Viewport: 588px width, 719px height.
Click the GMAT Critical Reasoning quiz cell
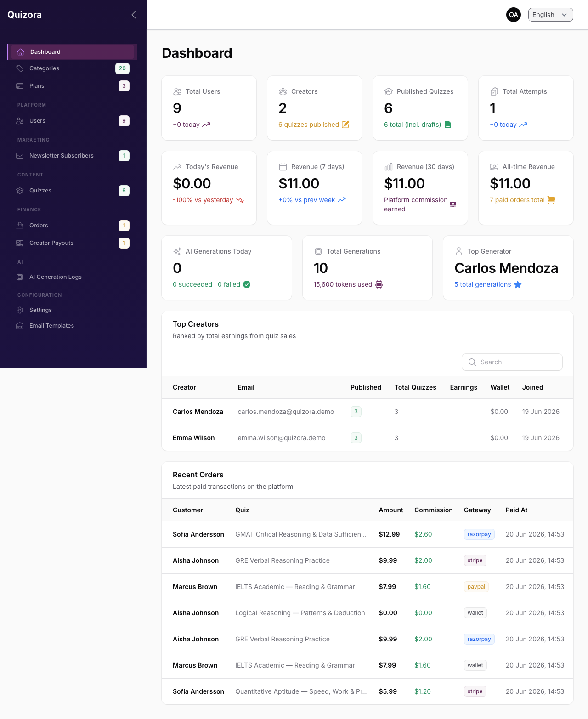pyautogui.click(x=301, y=534)
